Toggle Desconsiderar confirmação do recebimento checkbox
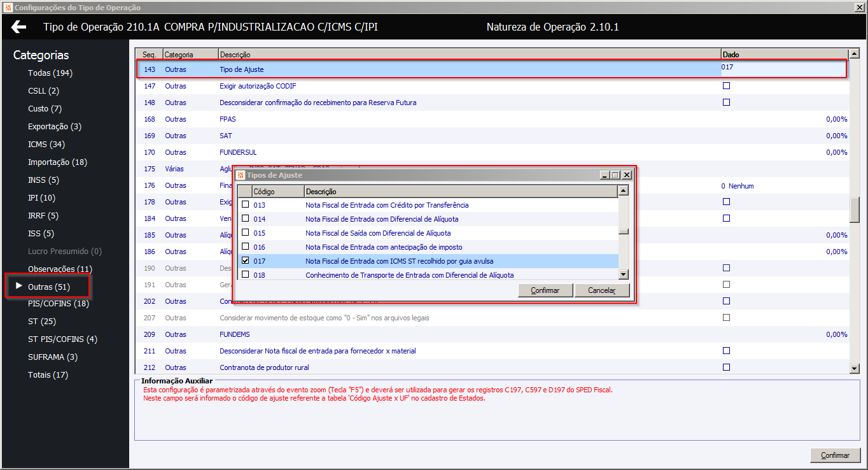868x470 pixels. [x=726, y=103]
